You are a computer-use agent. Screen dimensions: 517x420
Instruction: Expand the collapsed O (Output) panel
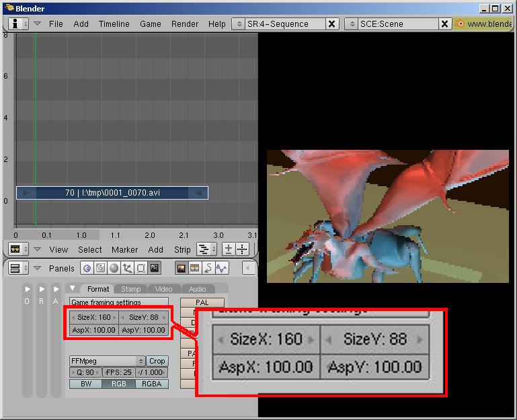(27, 289)
